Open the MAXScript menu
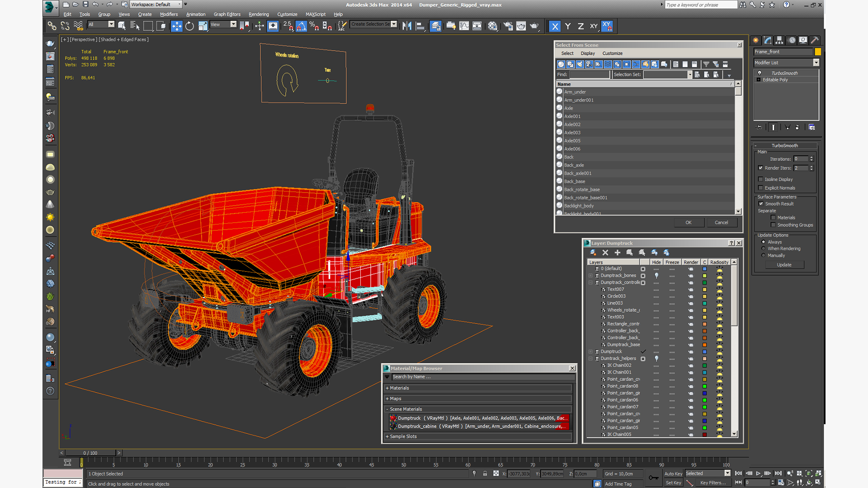The height and width of the screenshot is (488, 868). click(316, 14)
